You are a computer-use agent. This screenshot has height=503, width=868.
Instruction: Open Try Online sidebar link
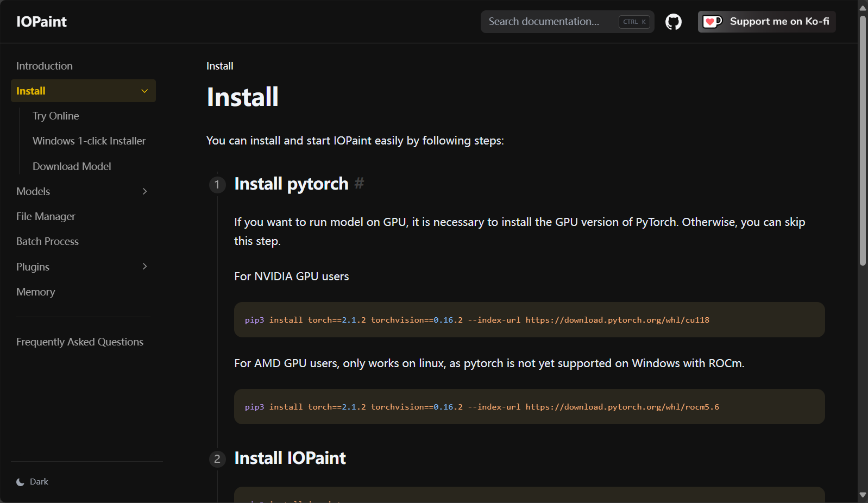click(x=56, y=116)
